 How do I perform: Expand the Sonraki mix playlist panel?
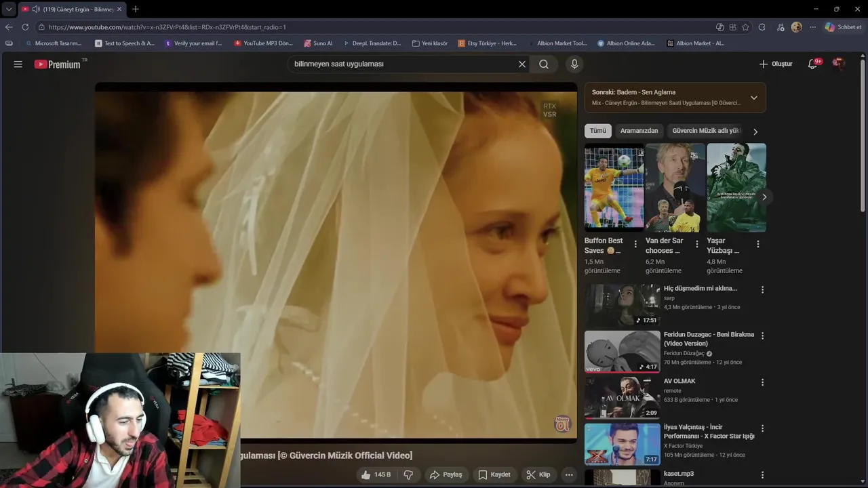tap(753, 98)
